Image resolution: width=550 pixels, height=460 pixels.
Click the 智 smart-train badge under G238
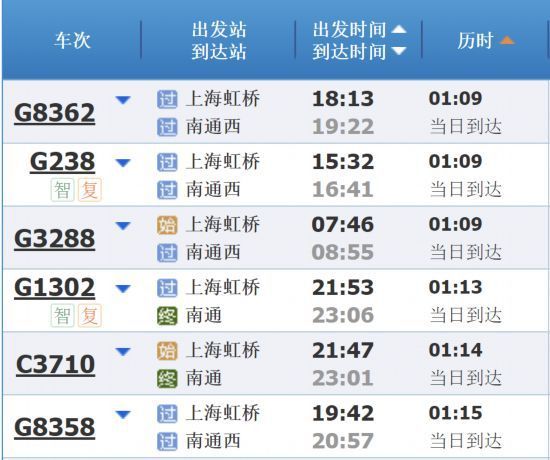(x=62, y=190)
